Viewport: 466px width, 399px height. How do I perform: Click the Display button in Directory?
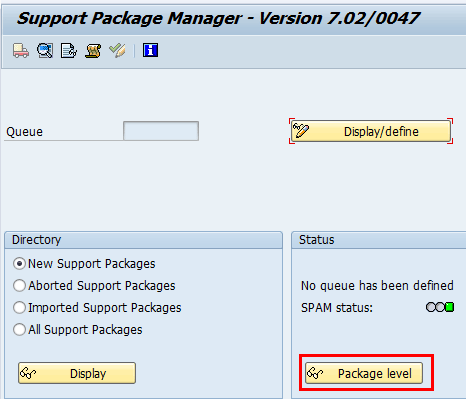point(77,373)
